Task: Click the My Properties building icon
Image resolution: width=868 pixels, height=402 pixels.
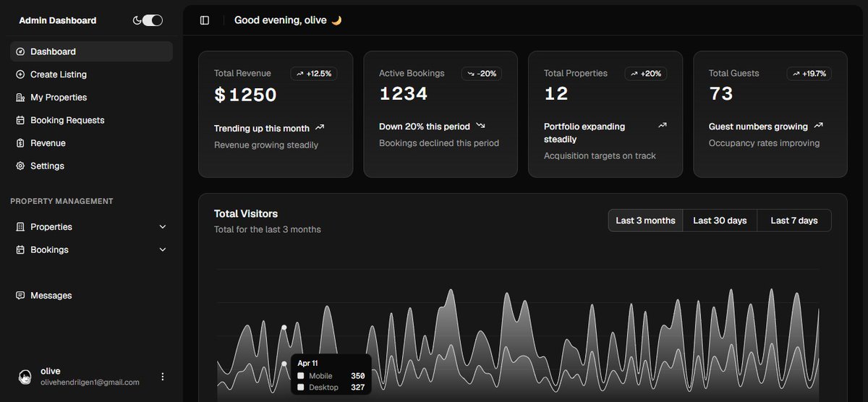Action: 20,98
